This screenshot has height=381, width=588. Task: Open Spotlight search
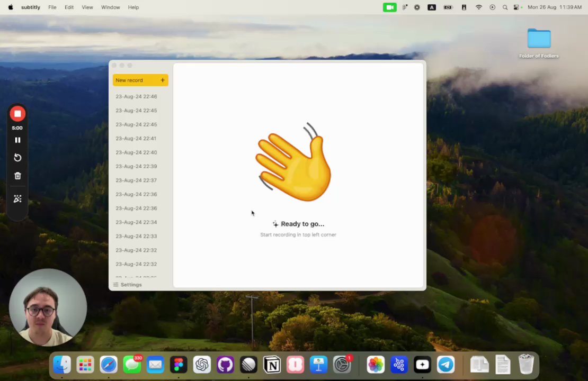coord(505,7)
